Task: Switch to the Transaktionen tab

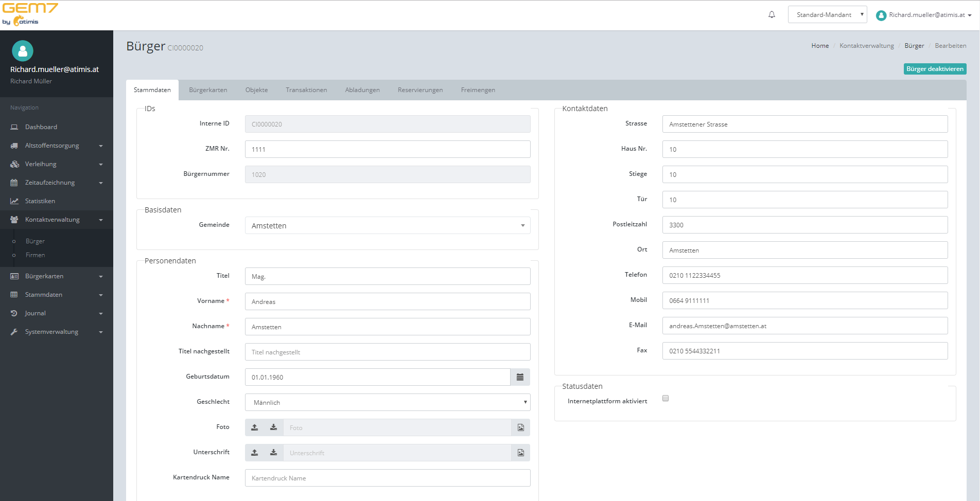Action: (x=306, y=90)
